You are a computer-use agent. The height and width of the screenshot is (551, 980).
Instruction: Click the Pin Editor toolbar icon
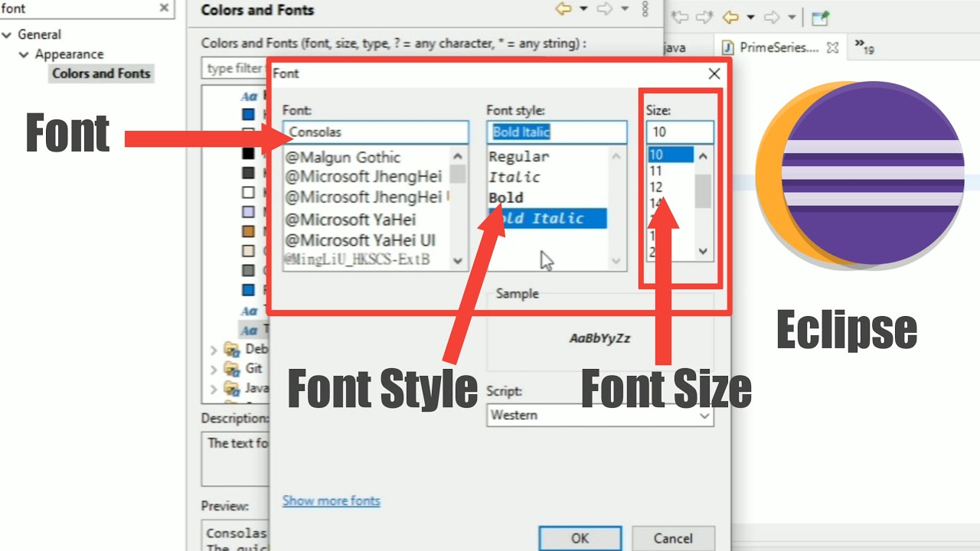coord(820,17)
